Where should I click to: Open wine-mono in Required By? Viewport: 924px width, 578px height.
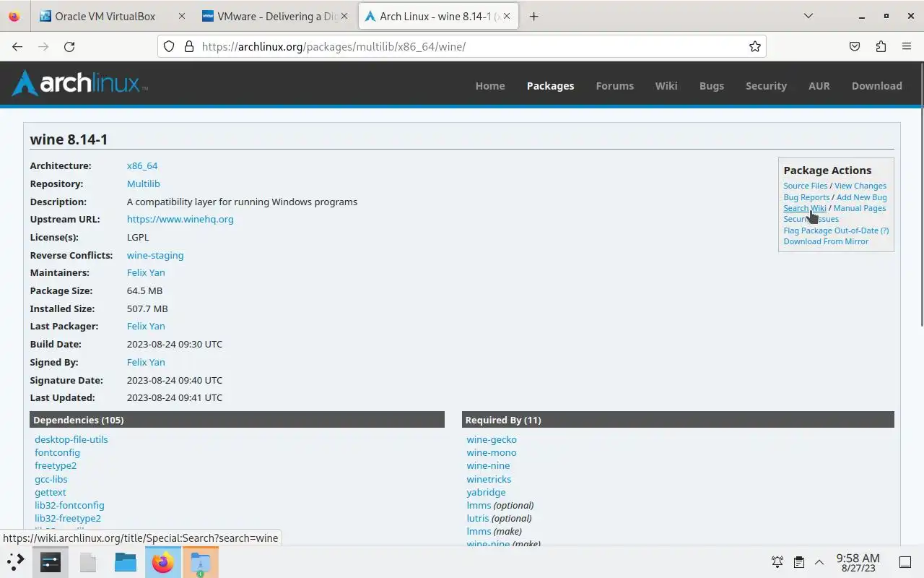tap(492, 452)
